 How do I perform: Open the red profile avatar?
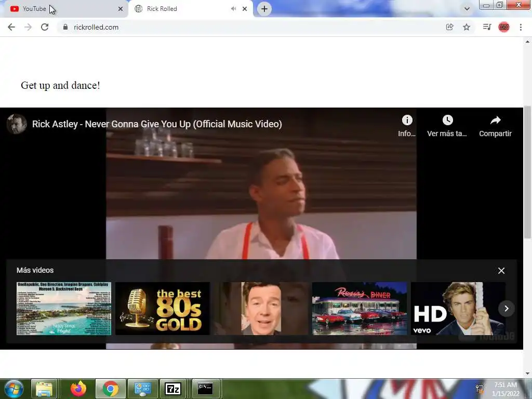pyautogui.click(x=504, y=27)
